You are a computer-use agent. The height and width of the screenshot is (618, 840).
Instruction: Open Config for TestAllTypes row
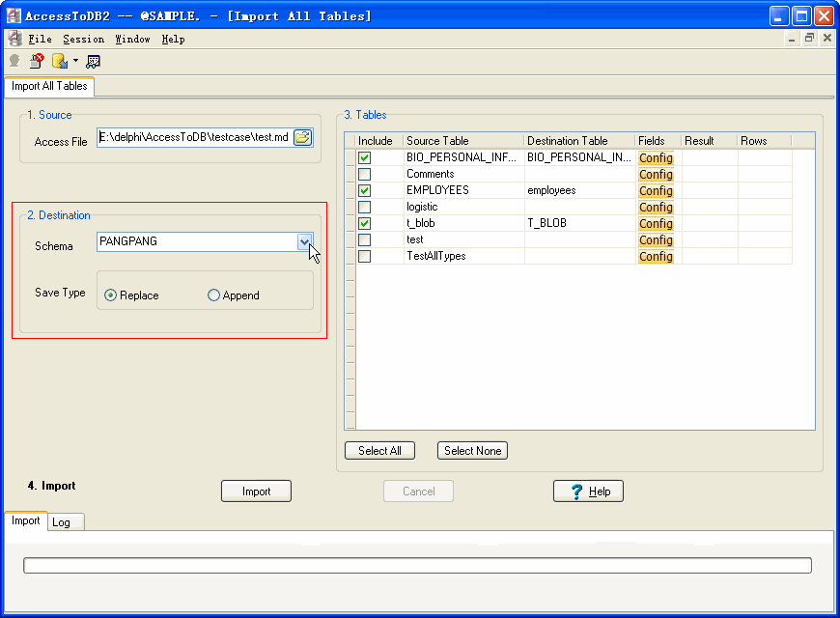tap(656, 257)
